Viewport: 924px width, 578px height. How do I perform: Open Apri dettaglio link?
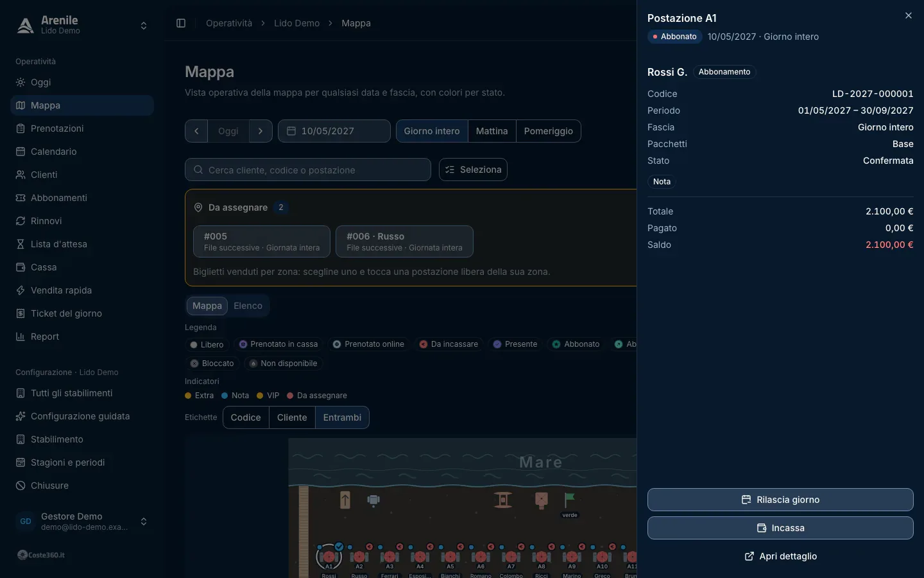click(x=780, y=556)
